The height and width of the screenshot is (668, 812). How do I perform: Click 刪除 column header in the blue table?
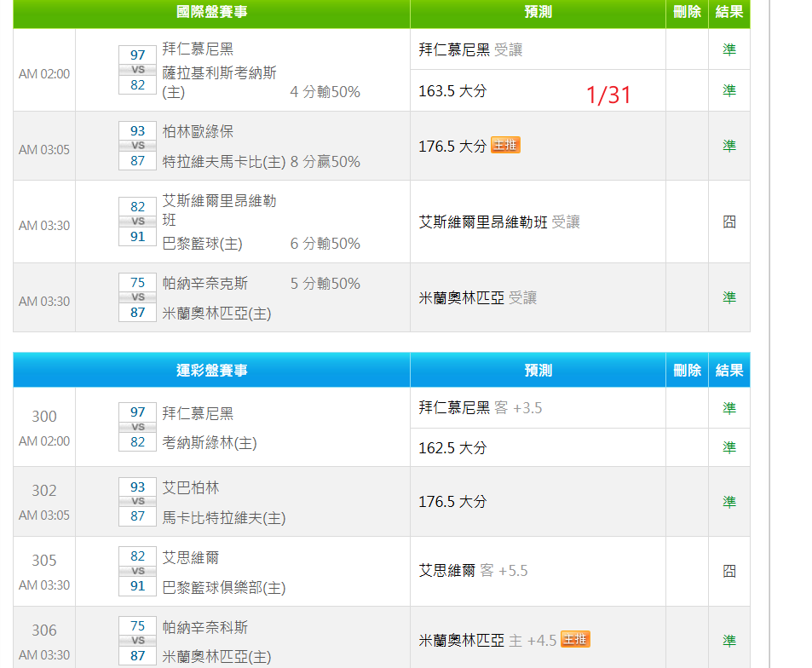click(x=687, y=371)
